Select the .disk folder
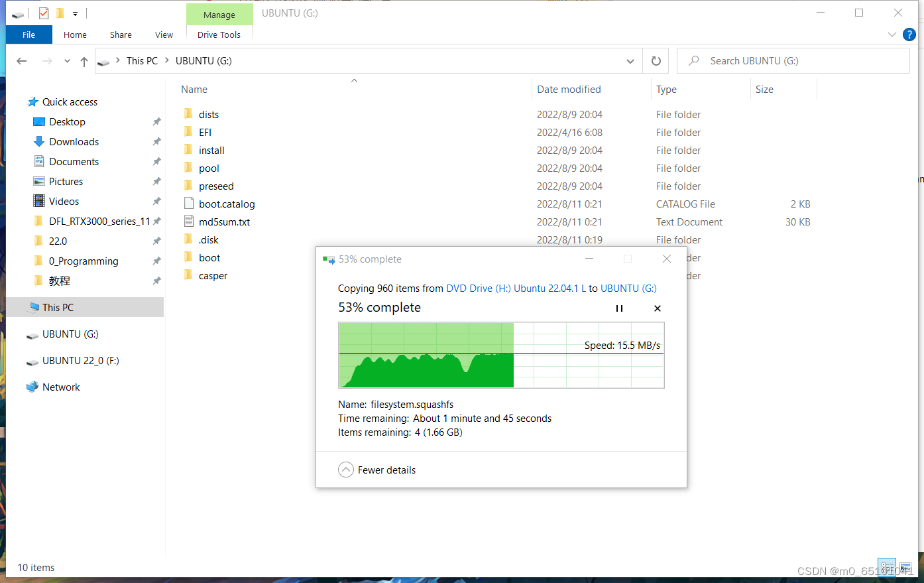Screen dimensions: 924x583 (x=209, y=240)
